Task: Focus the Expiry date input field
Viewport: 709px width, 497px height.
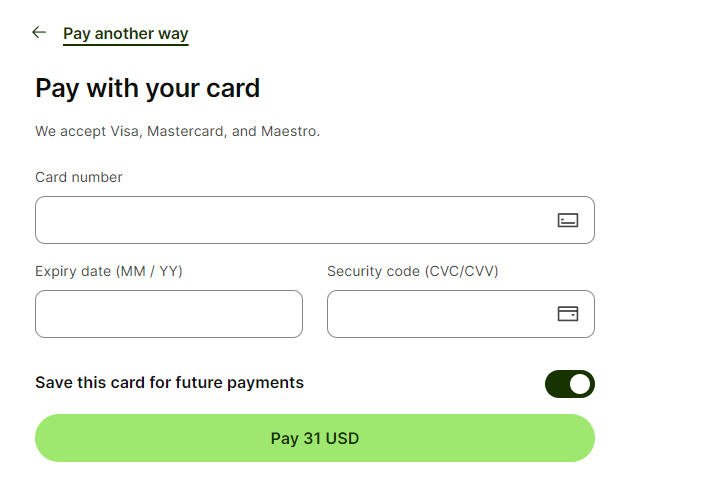Action: click(168, 314)
